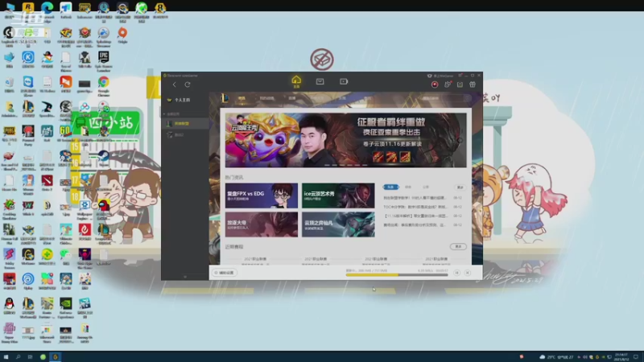Open Microsoft Edge desktop shortcut
The width and height of the screenshot is (644, 362).
(x=47, y=10)
